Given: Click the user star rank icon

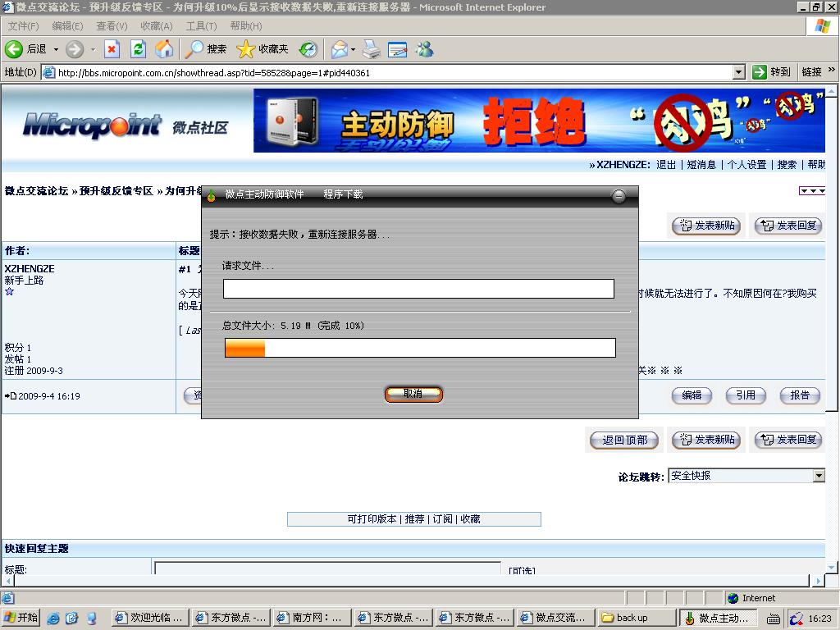Looking at the screenshot, I should point(9,291).
